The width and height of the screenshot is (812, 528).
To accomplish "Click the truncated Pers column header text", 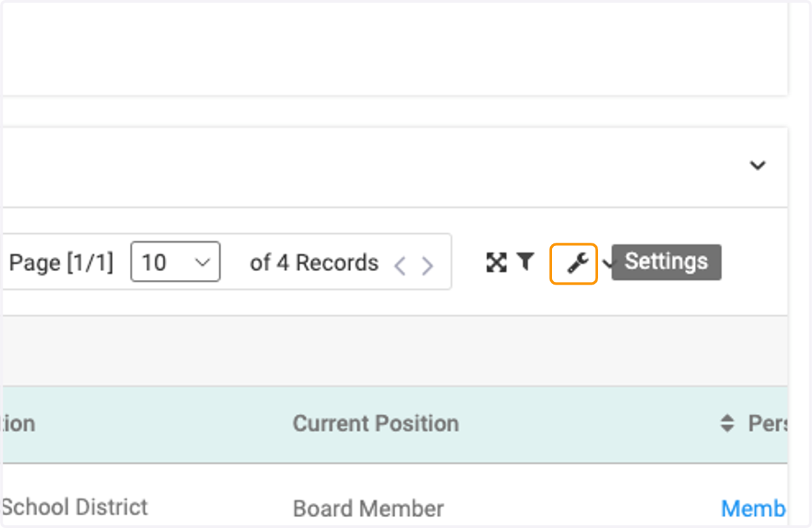I will coord(767,424).
